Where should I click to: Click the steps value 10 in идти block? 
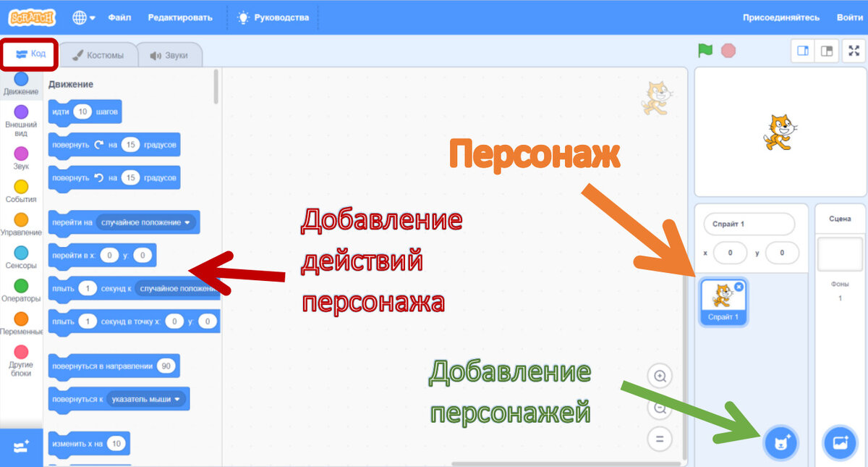pos(83,112)
